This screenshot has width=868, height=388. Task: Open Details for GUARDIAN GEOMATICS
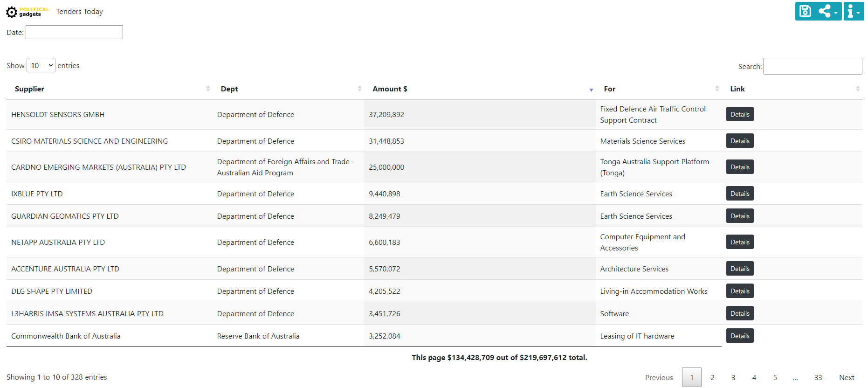(x=740, y=216)
